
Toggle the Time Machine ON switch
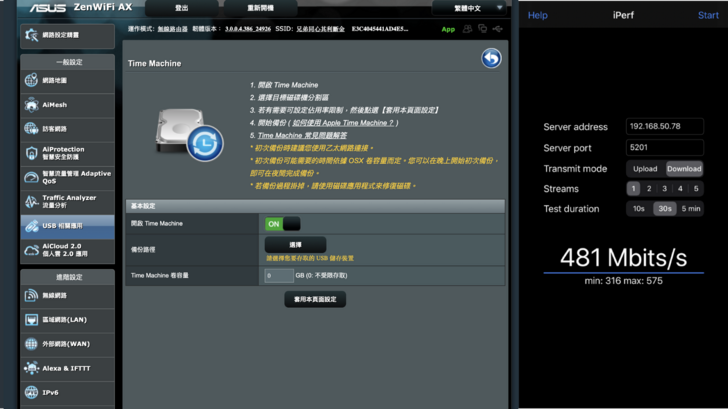[282, 224]
